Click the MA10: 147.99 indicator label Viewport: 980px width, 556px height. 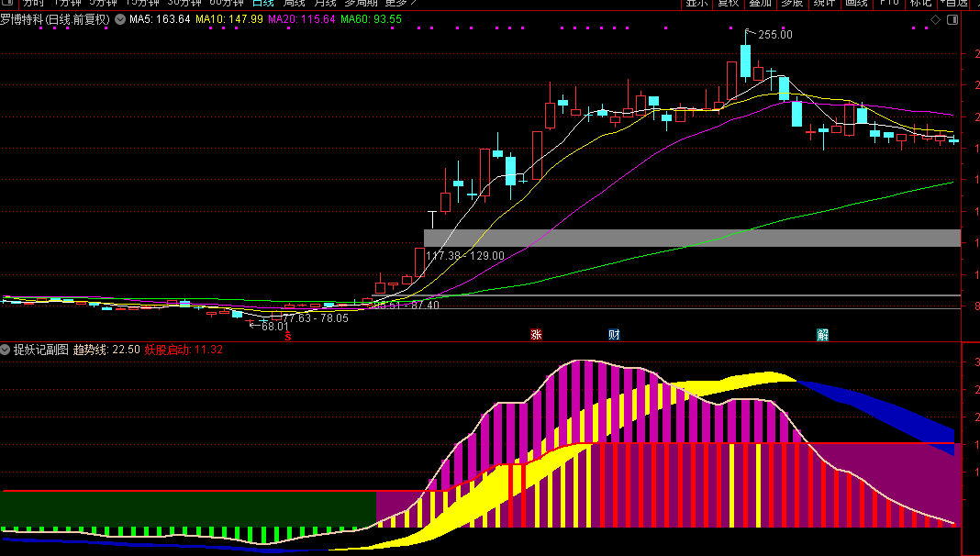coord(229,19)
